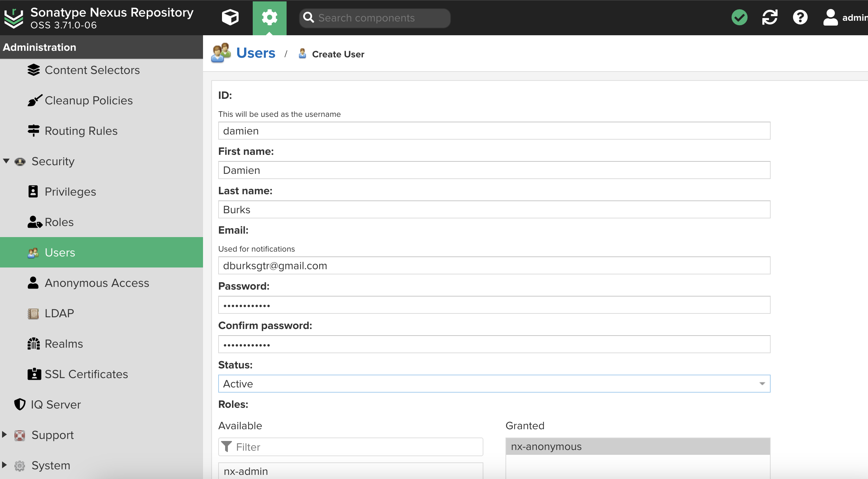
Task: Click the Create User breadcrumb icon
Action: coord(300,54)
